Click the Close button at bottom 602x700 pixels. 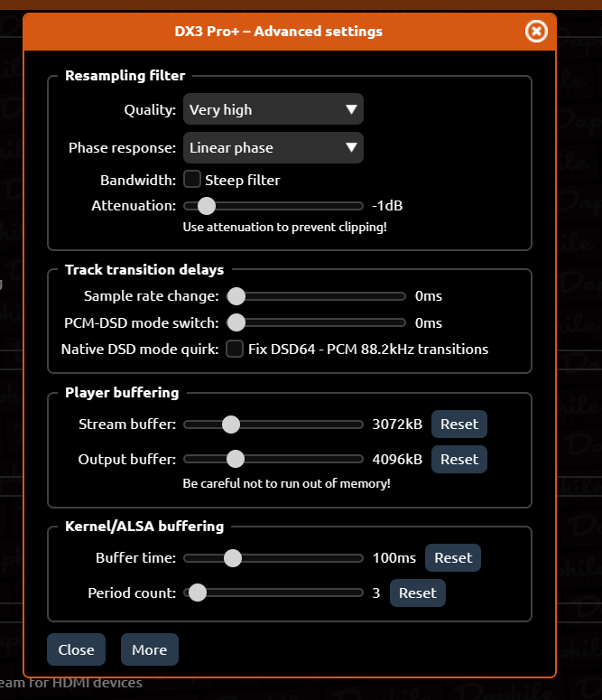[x=77, y=649]
